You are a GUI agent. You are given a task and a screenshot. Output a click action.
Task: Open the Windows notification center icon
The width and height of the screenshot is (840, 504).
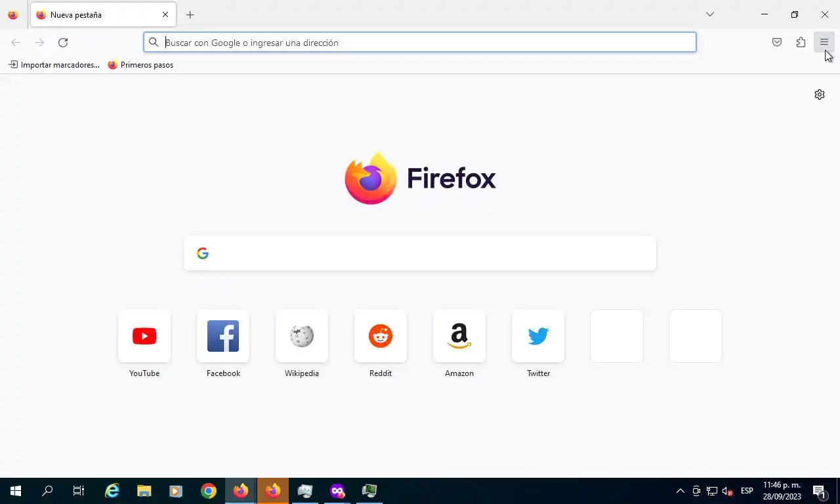point(820,491)
